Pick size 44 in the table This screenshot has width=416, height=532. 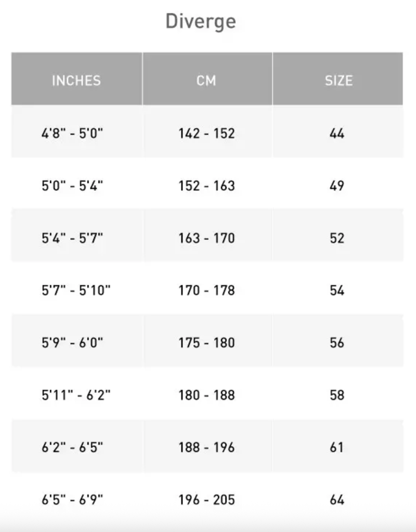[337, 134]
